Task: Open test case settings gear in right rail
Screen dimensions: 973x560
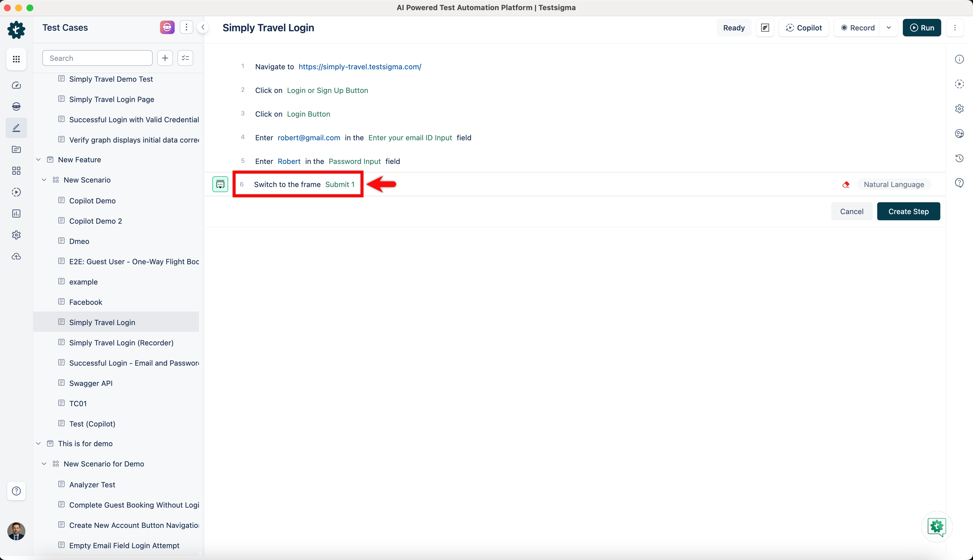Action: coord(959,109)
